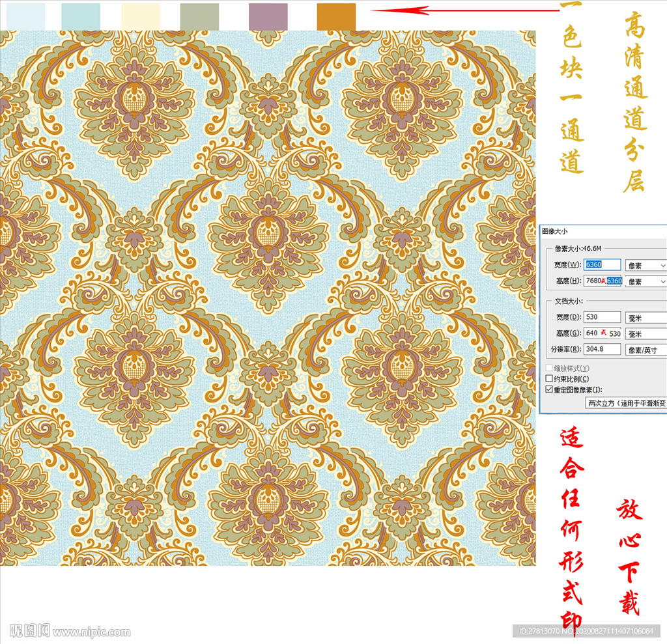Click the document width field showing 530
The height and width of the screenshot is (644, 667).
click(x=602, y=317)
